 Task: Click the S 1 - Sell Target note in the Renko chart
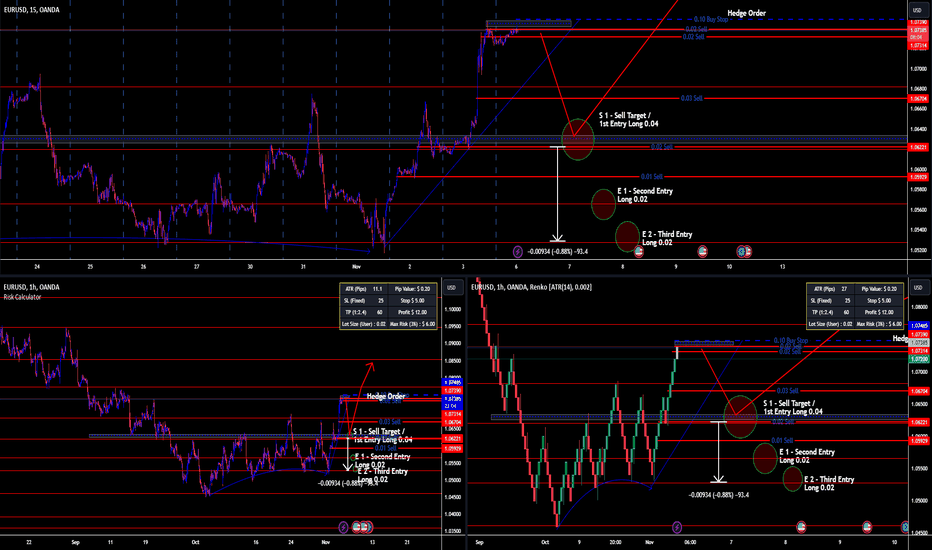point(793,407)
